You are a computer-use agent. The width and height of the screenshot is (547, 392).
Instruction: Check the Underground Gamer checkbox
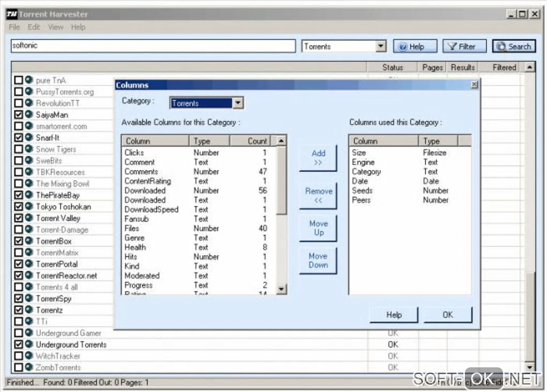pos(18,332)
